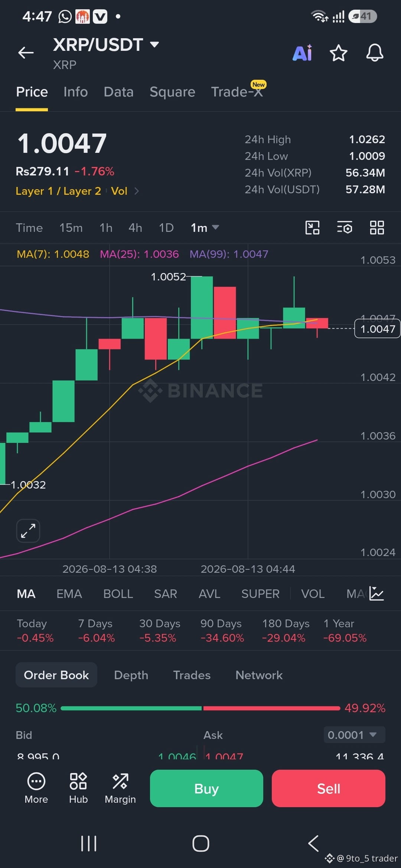Open the trading pair dropdown arrow

(x=154, y=45)
